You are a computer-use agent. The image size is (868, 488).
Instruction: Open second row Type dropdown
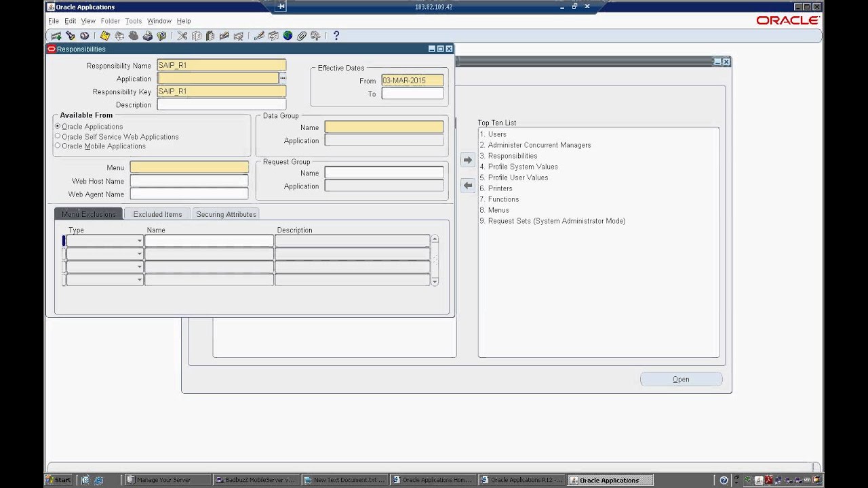click(x=140, y=253)
